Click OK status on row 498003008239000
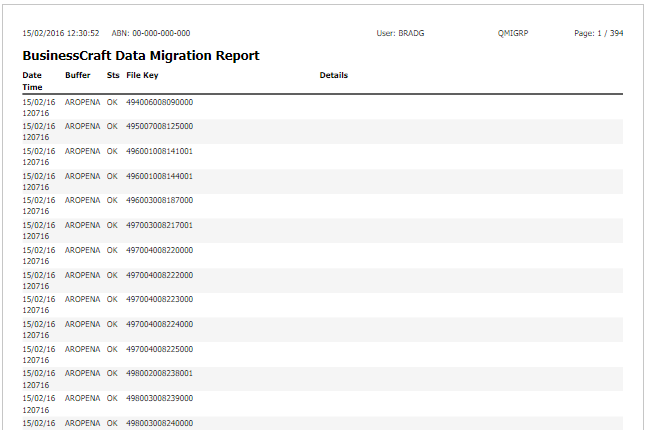Viewport: 649px width, 430px height. point(112,398)
